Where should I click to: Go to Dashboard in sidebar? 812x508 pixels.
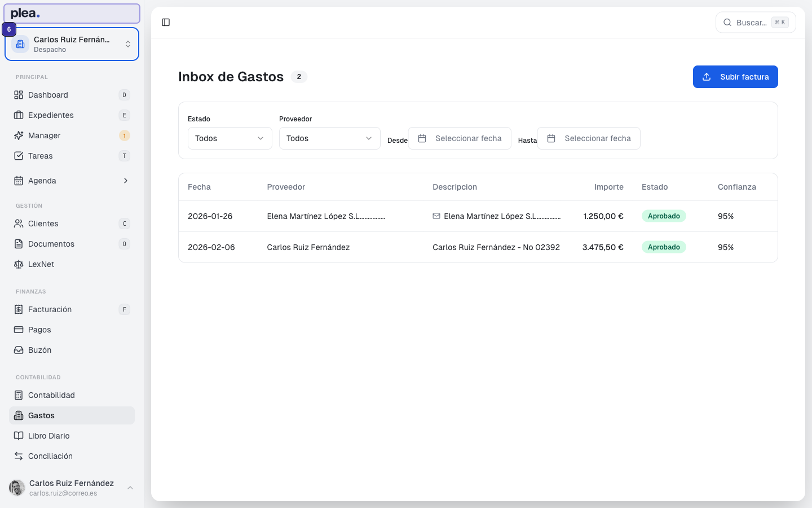72,95
